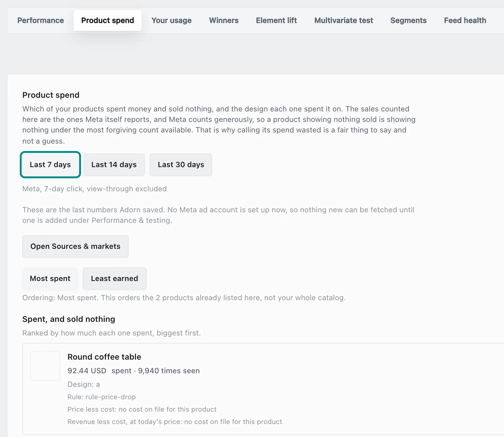Viewport: 504px width, 437px height.
Task: Click the Spent, and sold nothing heading
Action: coord(69,319)
